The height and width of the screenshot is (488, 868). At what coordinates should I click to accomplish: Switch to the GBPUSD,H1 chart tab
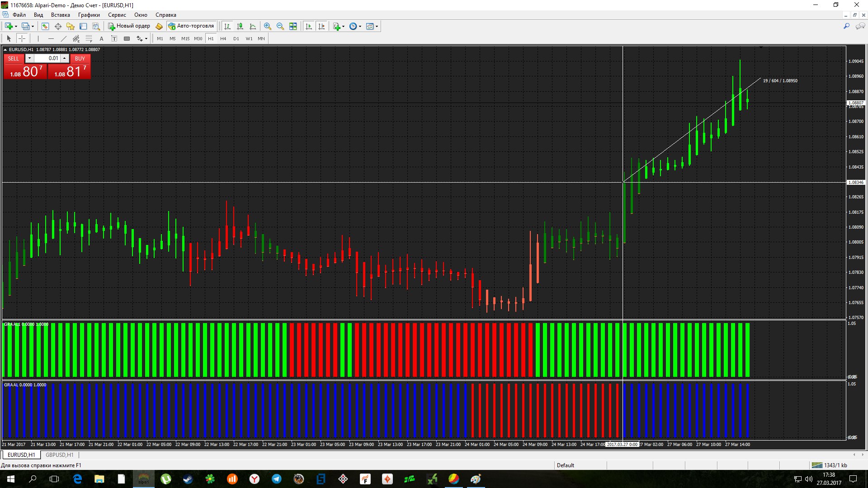click(59, 455)
